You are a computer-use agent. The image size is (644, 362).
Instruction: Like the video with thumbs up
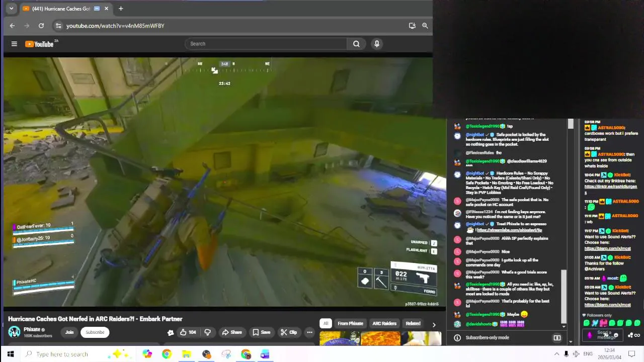188,332
